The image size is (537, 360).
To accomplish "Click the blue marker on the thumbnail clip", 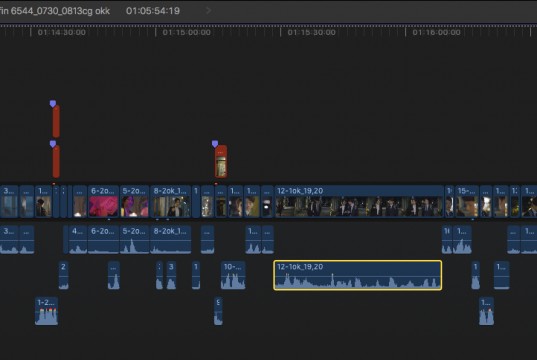I will coord(215,144).
